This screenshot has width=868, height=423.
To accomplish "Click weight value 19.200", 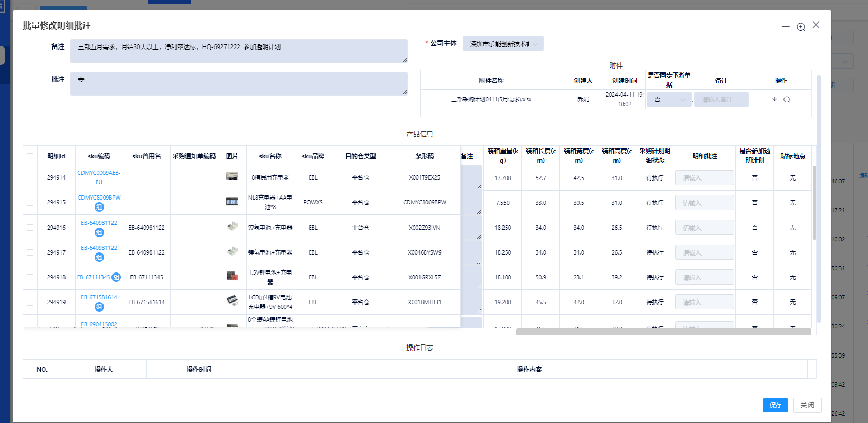I will coord(503,302).
